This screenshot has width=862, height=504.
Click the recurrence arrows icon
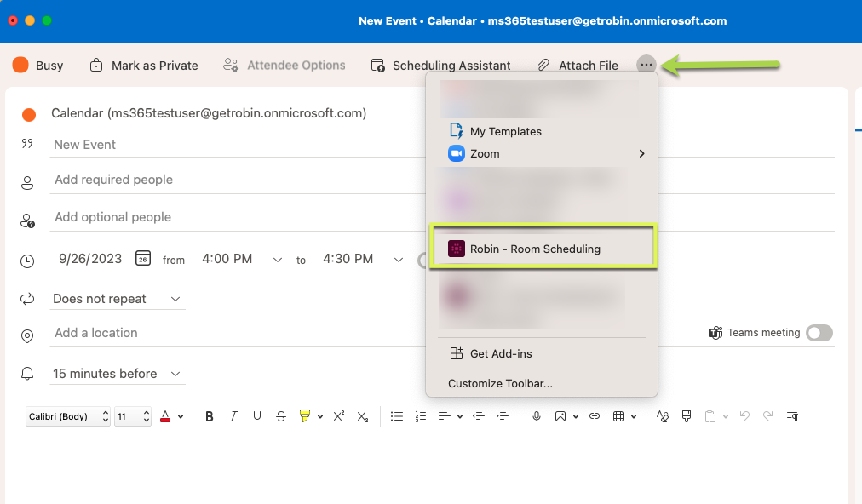click(x=27, y=299)
